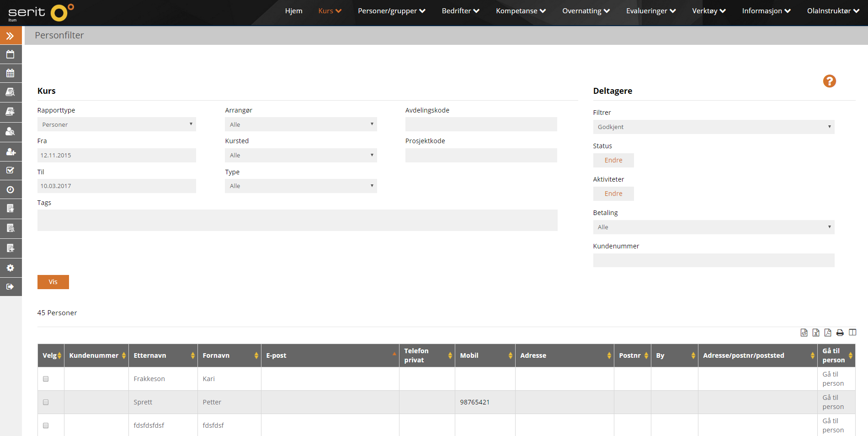Sort by Adresse/postnr/poststed column header
The height and width of the screenshot is (436, 868).
point(757,355)
